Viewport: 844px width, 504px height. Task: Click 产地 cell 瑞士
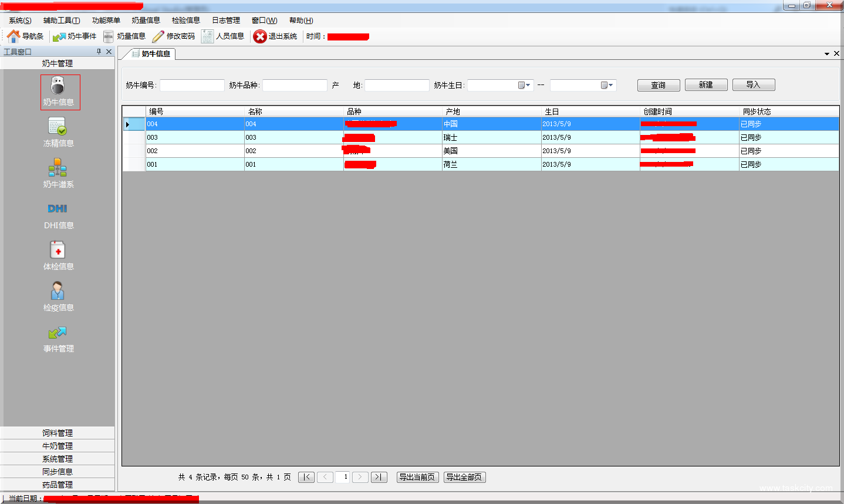491,137
